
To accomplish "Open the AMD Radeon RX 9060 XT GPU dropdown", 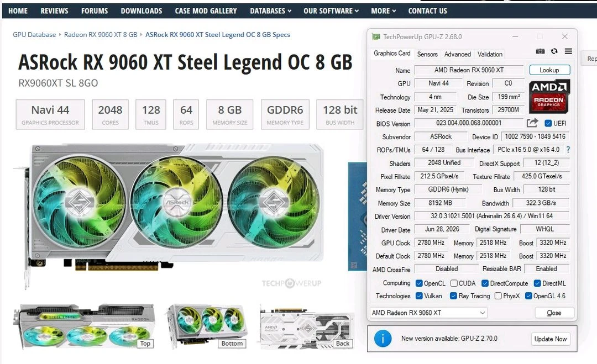I will coord(428,313).
